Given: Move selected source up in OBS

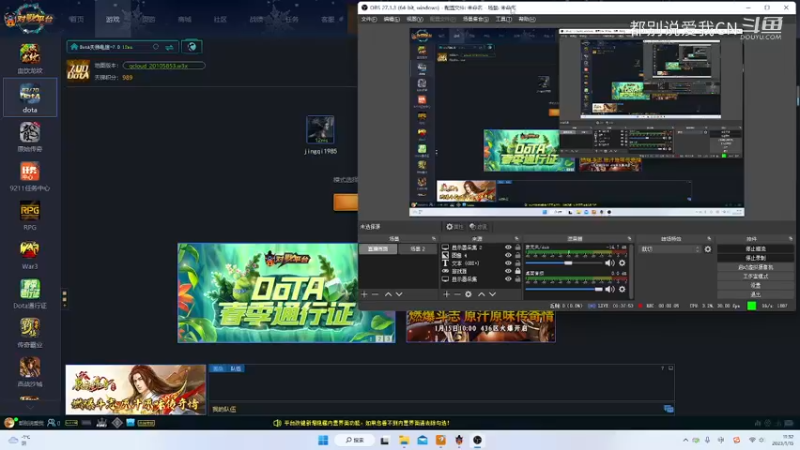Looking at the screenshot, I should 481,294.
